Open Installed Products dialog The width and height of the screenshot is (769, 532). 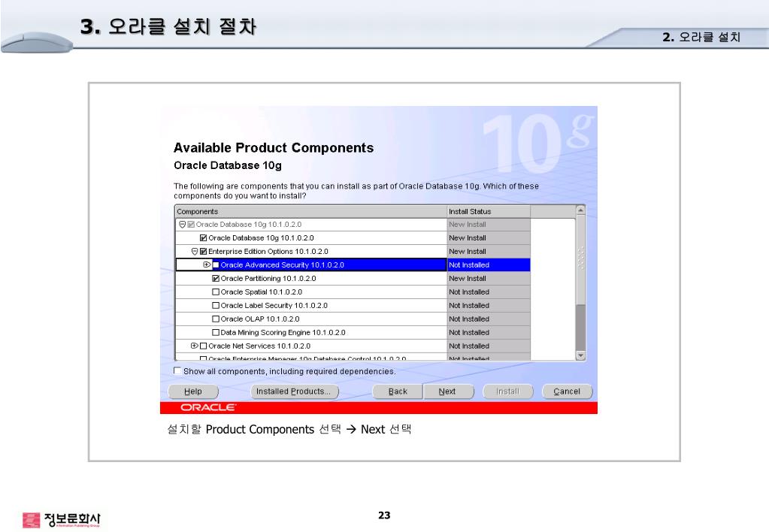pyautogui.click(x=294, y=391)
